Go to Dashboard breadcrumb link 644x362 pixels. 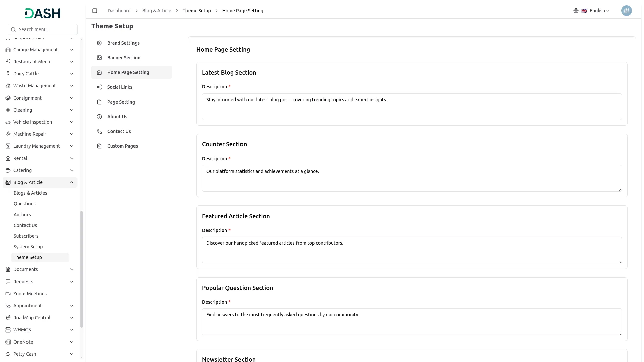click(x=119, y=11)
